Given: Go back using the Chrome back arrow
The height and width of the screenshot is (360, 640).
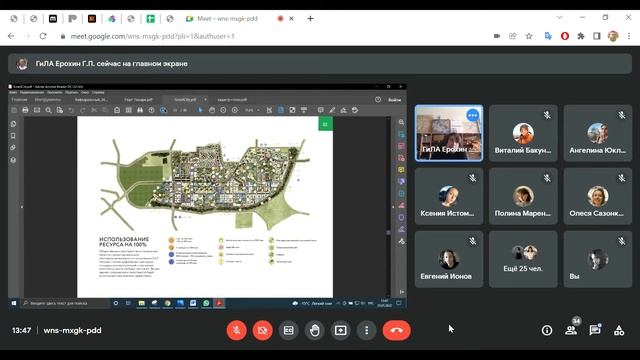Looking at the screenshot, I should [x=11, y=36].
